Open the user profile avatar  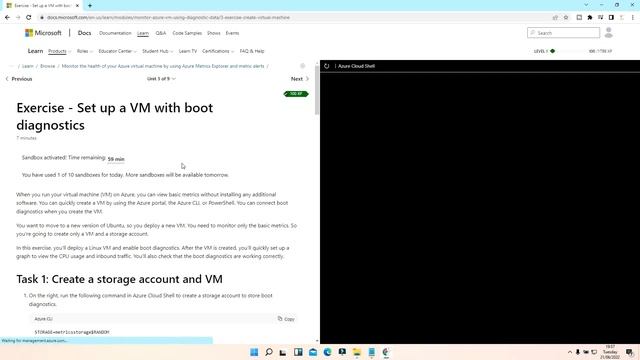609,33
